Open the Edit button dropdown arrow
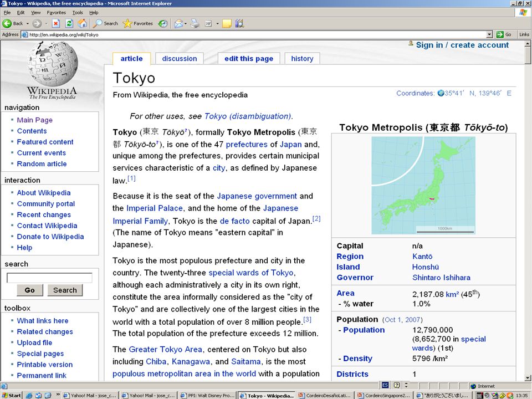Screen dimensions: 532x399 (x=217, y=24)
